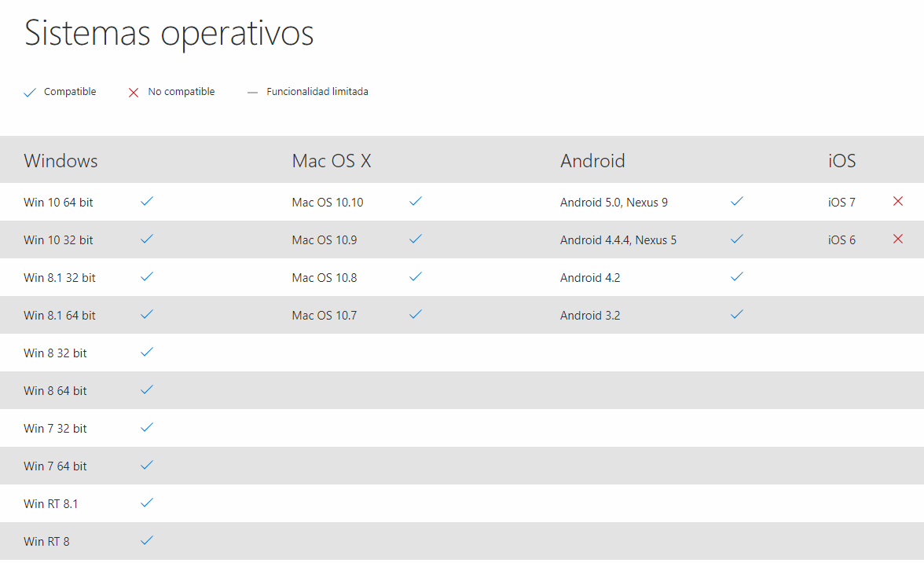Click the blue Compatible legend checkmark icon
924x563 pixels.
(x=30, y=93)
